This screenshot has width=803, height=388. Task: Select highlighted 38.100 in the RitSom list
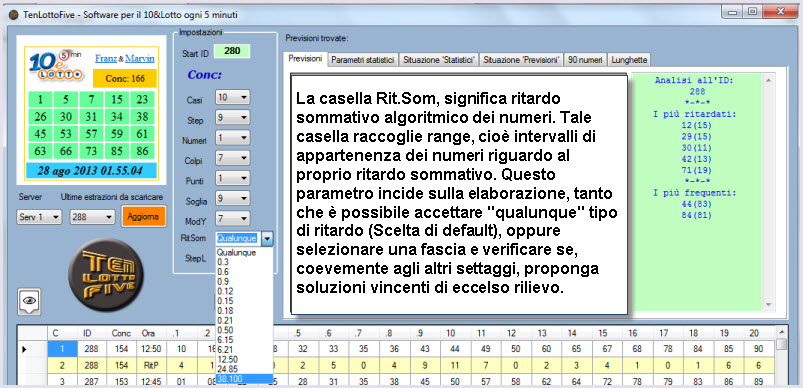(244, 379)
